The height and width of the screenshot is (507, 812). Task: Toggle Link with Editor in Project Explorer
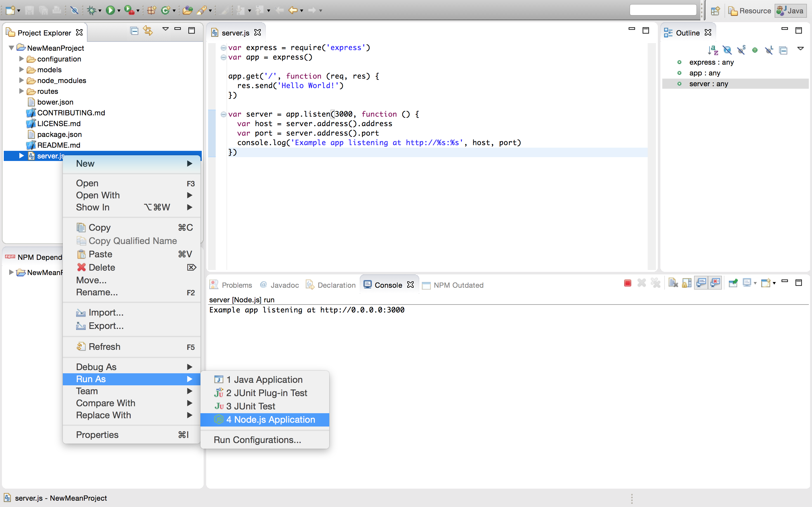147,31
